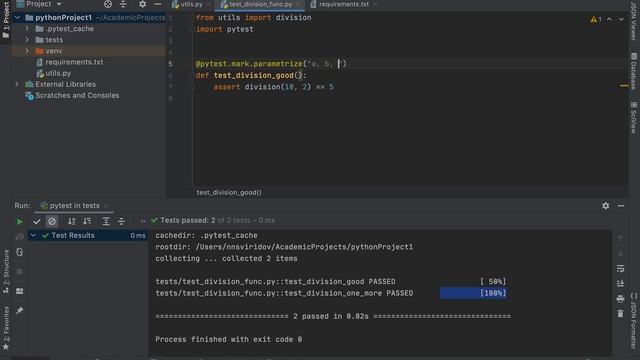Click rootdir path line in console
Image resolution: width=640 pixels, height=360 pixels.
point(284,247)
